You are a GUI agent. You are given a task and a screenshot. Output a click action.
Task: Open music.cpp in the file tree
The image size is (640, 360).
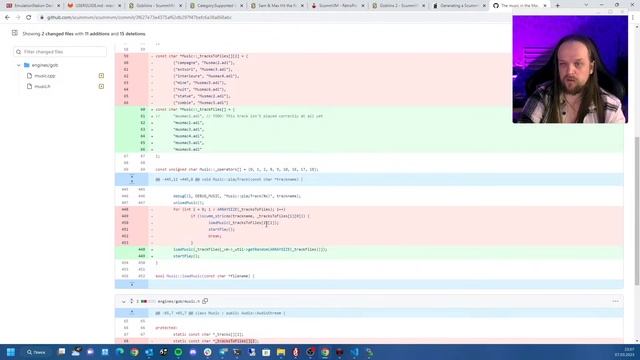pyautogui.click(x=44, y=76)
